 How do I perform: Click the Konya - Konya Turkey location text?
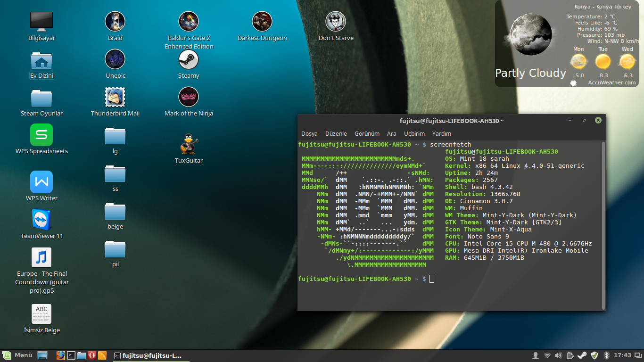point(603,7)
